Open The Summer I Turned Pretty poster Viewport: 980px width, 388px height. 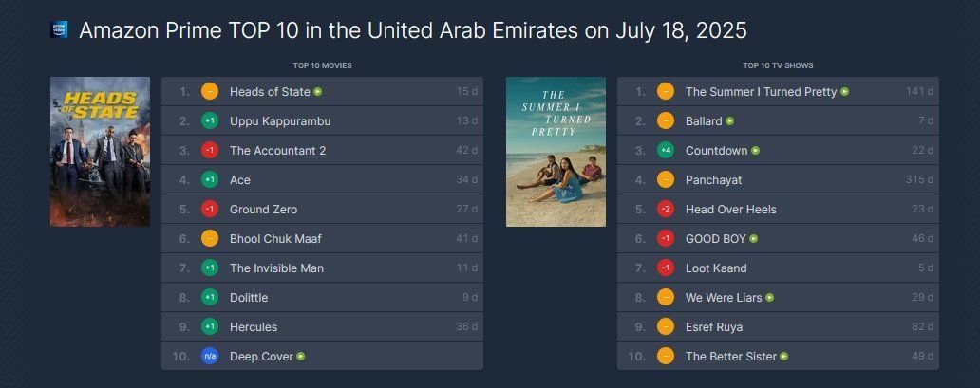pos(556,152)
